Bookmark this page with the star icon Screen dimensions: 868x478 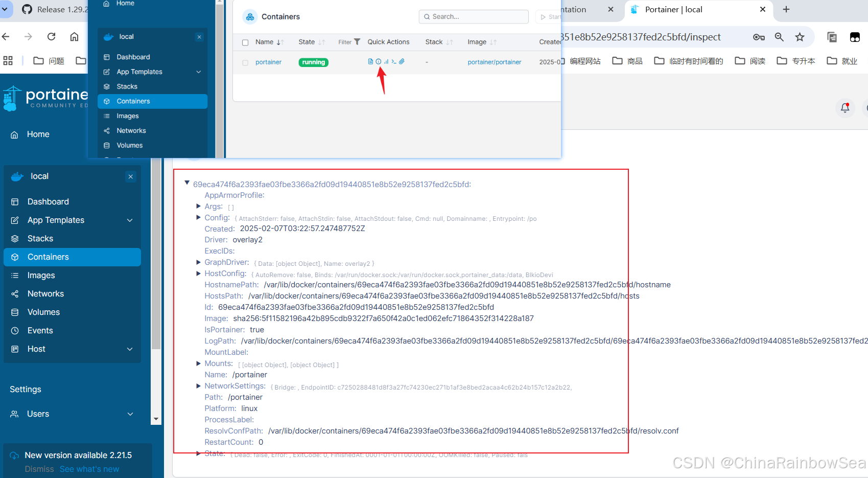pyautogui.click(x=800, y=37)
